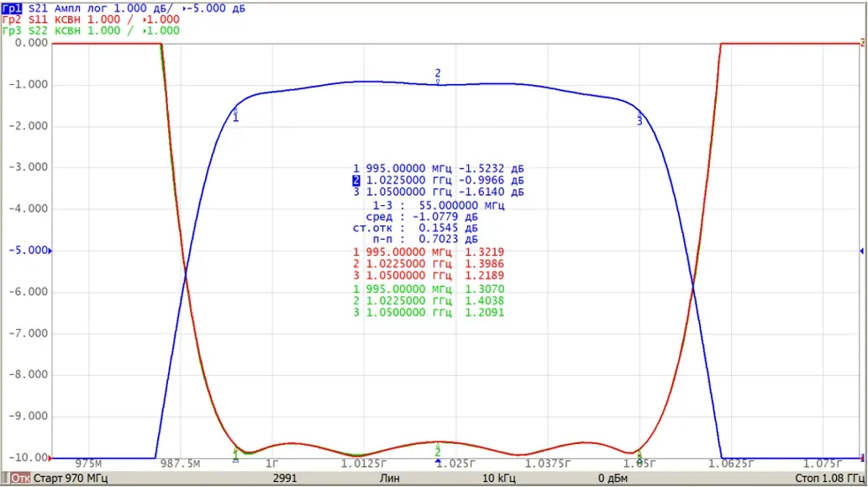Edit the 10 kГц IF bandwidth field
868x487 pixels.
point(499,478)
